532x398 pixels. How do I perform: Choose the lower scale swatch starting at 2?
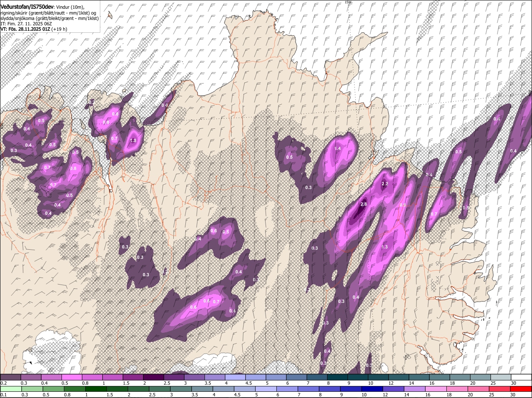[x=138, y=389]
